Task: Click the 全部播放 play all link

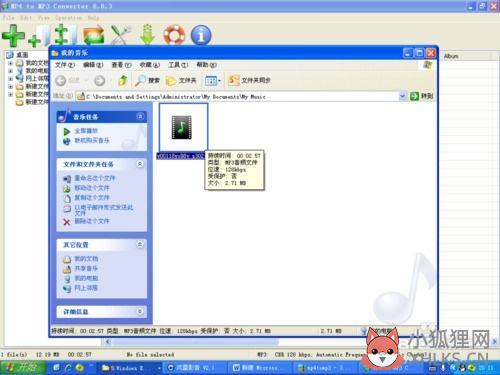Action: [x=86, y=131]
